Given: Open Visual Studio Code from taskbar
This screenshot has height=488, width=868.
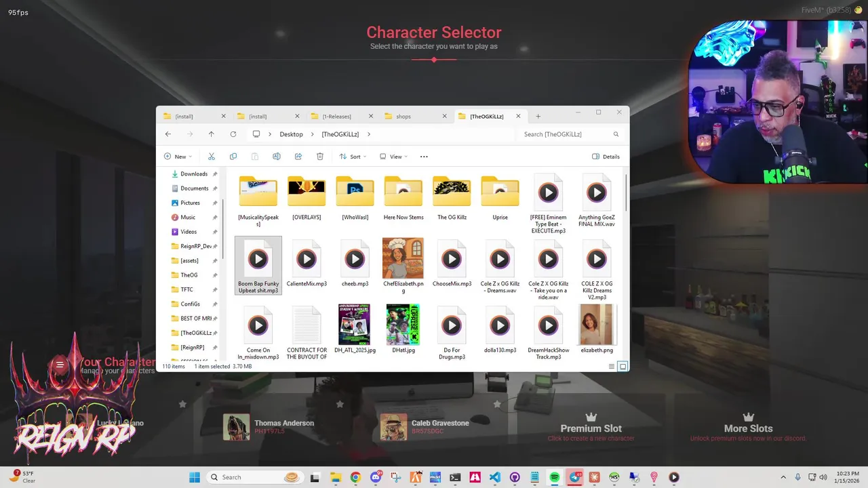Looking at the screenshot, I should coord(495,477).
